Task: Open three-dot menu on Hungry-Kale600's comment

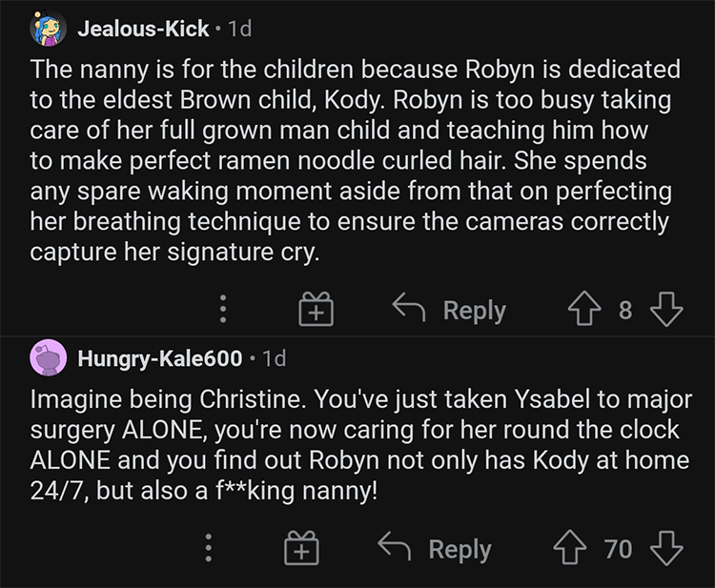Action: 209,549
